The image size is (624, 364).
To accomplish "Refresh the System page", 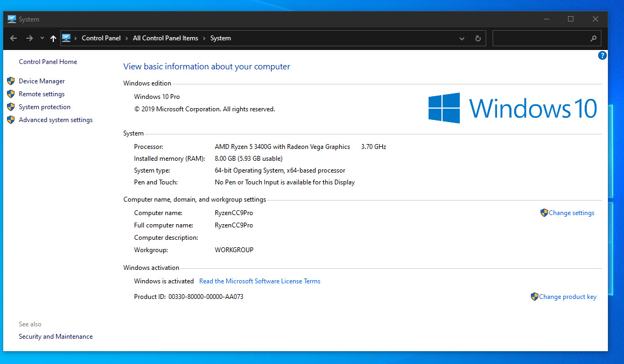I will [478, 39].
